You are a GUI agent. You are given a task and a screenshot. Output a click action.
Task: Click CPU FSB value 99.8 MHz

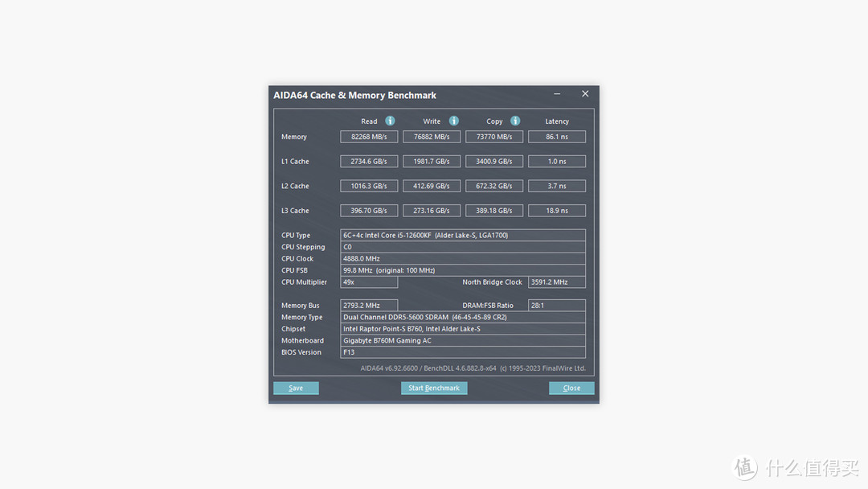click(x=463, y=270)
